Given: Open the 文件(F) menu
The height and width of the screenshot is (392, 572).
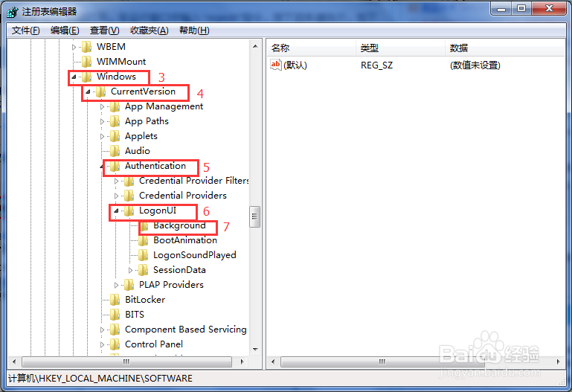Looking at the screenshot, I should point(25,30).
